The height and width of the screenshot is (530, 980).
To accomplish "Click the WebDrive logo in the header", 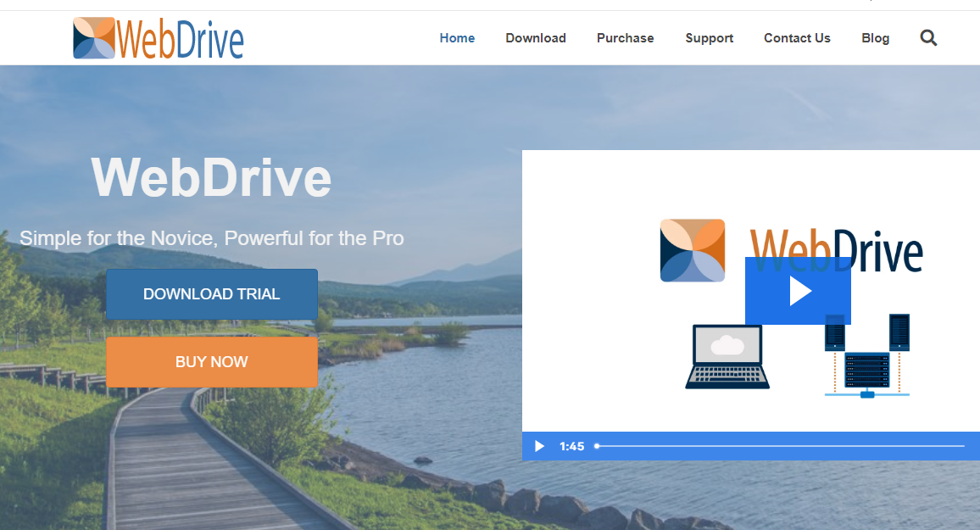I will 159,38.
